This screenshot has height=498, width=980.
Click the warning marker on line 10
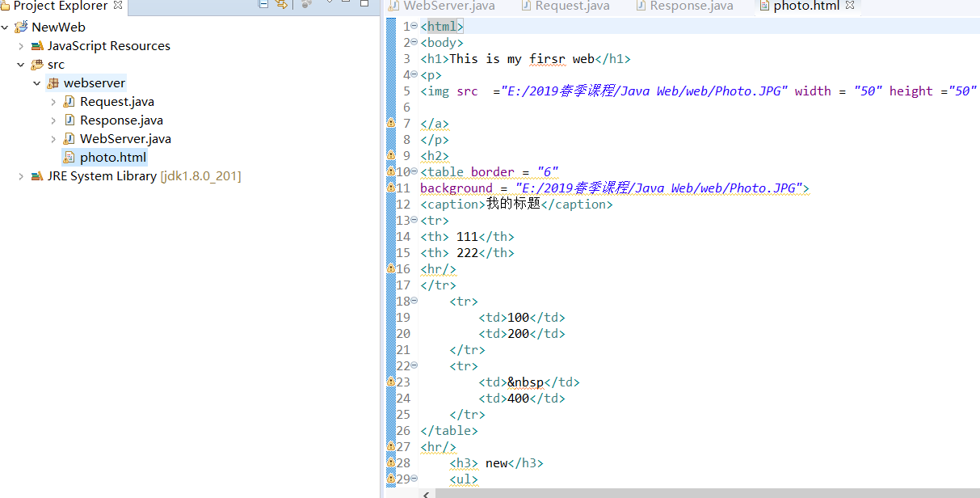click(391, 171)
